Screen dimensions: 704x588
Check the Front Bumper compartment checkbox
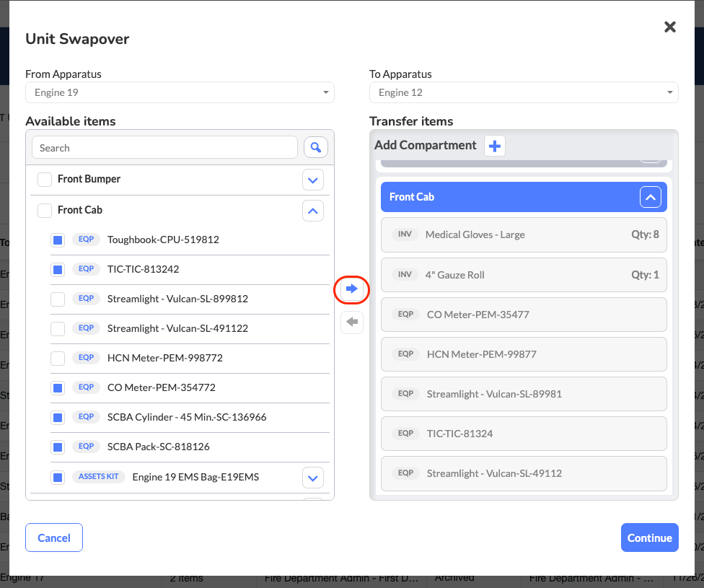click(x=45, y=179)
